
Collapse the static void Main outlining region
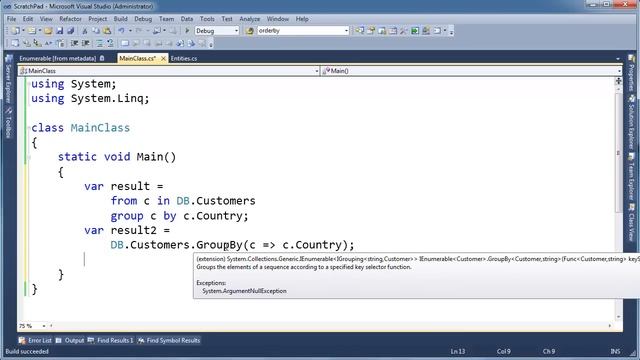click(29, 157)
